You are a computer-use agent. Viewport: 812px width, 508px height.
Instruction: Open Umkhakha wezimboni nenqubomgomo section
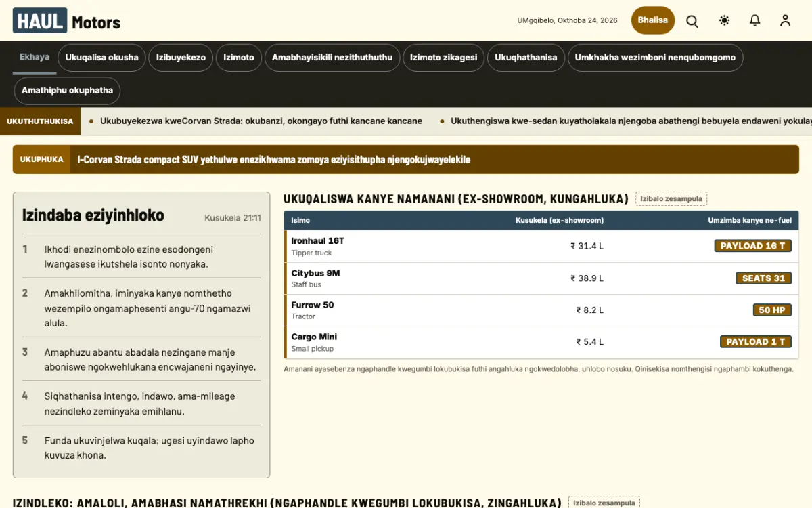[x=655, y=58]
